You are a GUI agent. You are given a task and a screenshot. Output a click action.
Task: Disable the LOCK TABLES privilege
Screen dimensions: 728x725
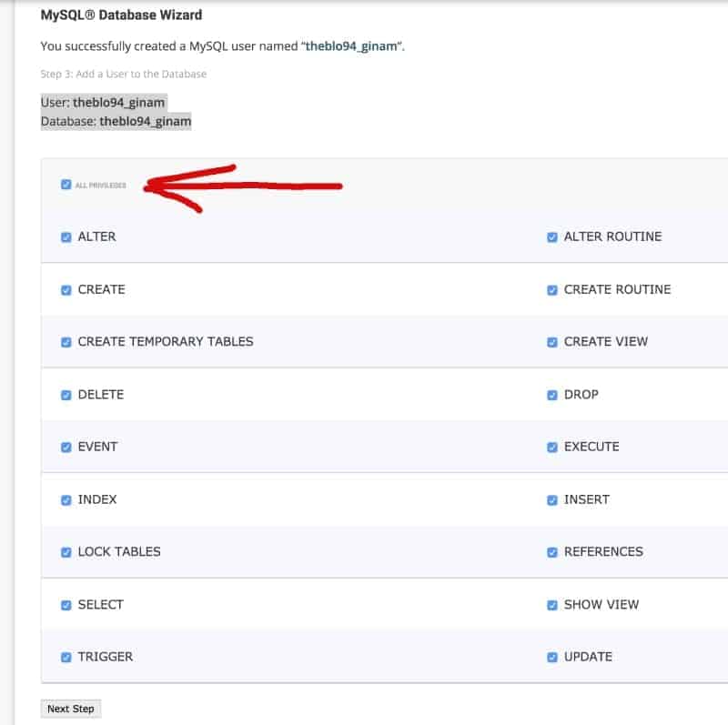66,552
